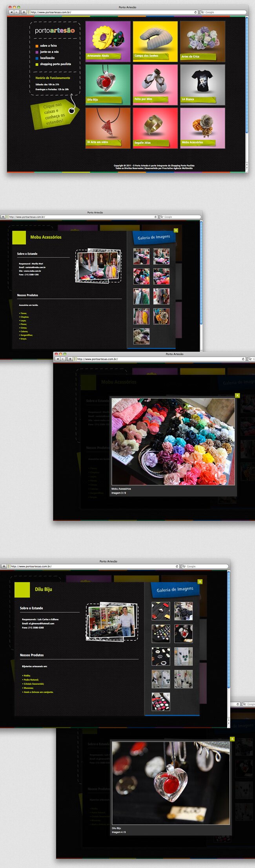The height and width of the screenshot is (868, 255).
Task: Open the Artesanato Abalu tile
Action: tap(108, 42)
